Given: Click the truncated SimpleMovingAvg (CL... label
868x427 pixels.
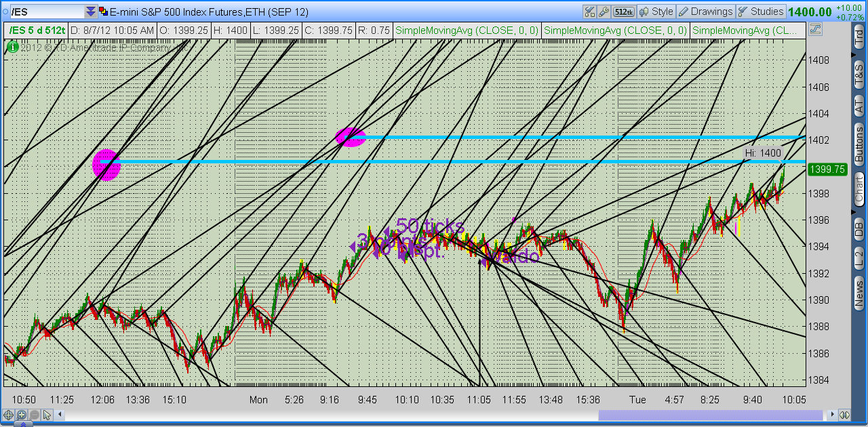Looking at the screenshot, I should tap(745, 30).
